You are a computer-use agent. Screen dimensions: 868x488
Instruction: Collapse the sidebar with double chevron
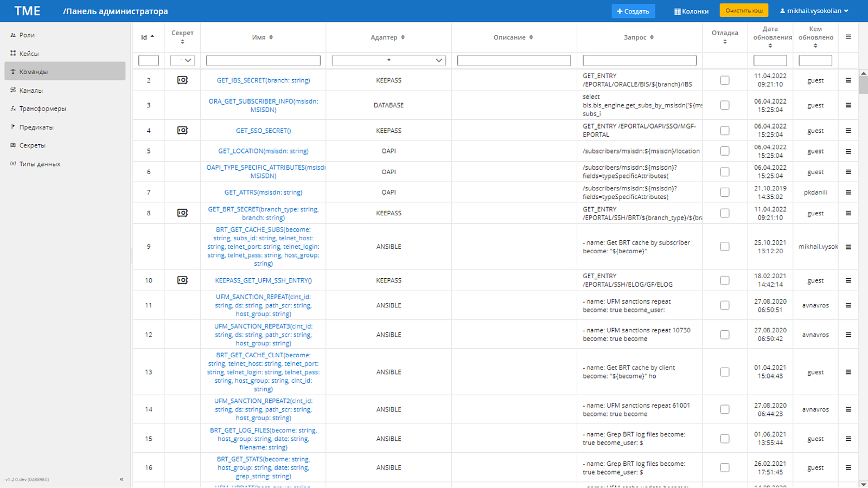click(x=122, y=479)
